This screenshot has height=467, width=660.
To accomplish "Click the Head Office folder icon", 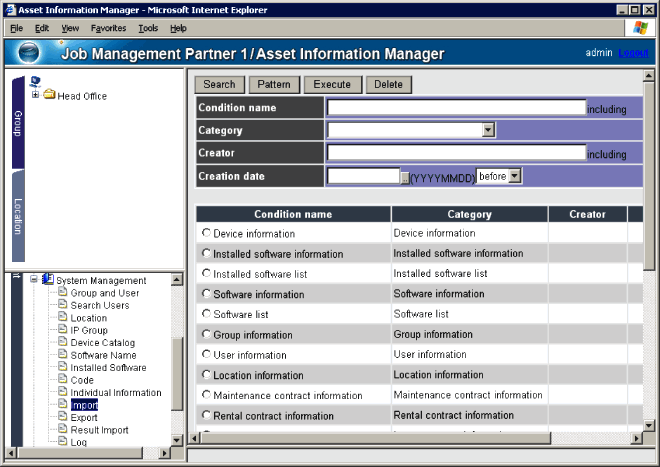I will tap(49, 95).
